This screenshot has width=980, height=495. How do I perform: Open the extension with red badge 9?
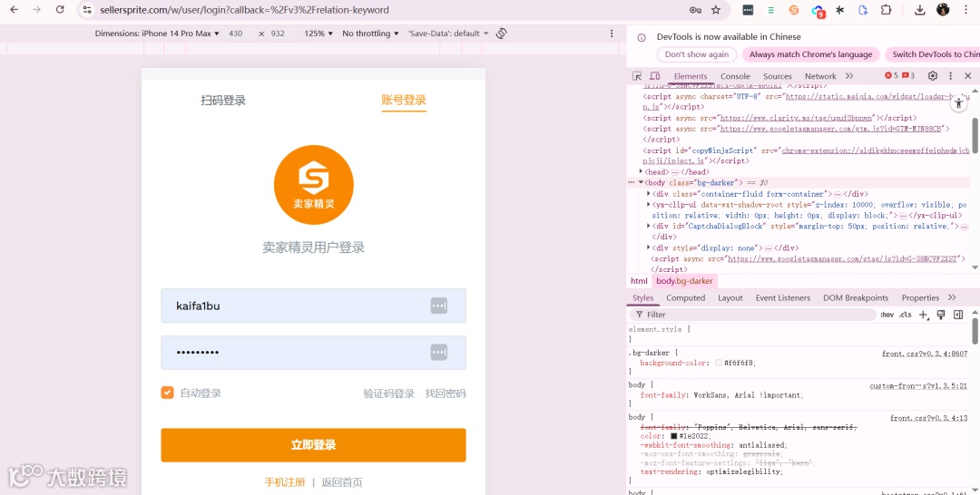click(x=818, y=11)
